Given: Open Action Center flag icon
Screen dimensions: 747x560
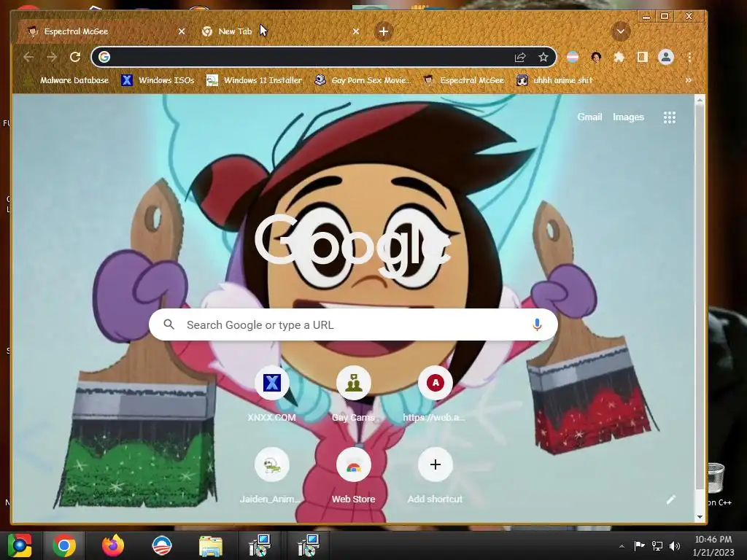Looking at the screenshot, I should [x=639, y=545].
